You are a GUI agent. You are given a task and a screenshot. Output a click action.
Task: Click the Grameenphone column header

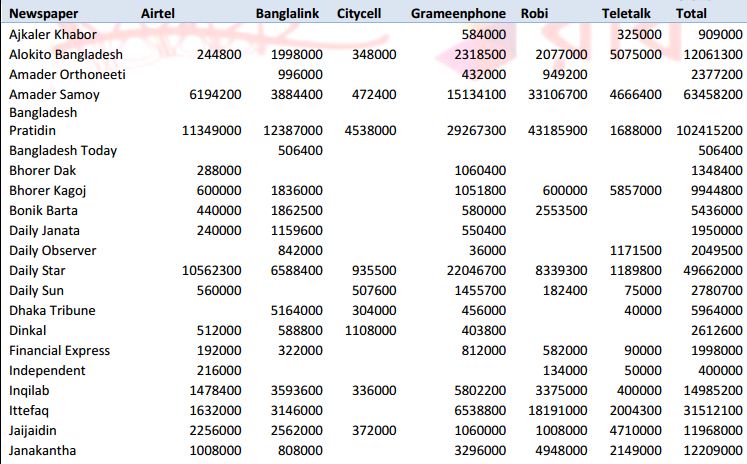459,14
